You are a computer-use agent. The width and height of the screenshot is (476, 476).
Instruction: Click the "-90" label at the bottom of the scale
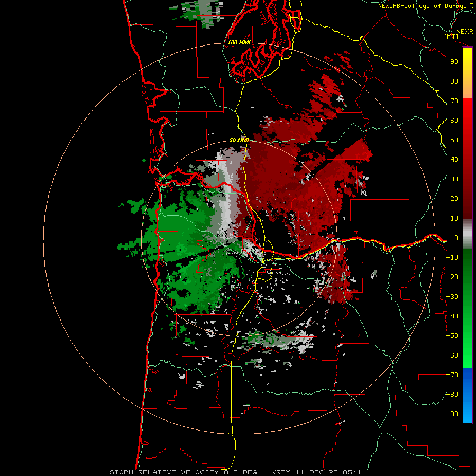tap(452, 414)
